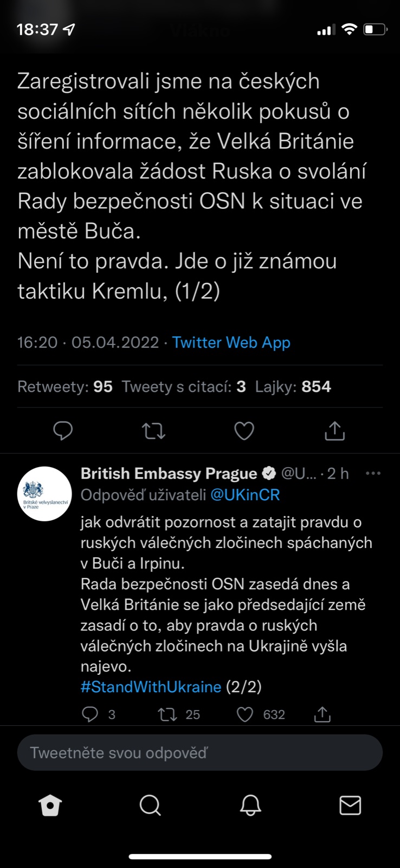Tap the Tweetněte svou odpověď field

(200, 752)
